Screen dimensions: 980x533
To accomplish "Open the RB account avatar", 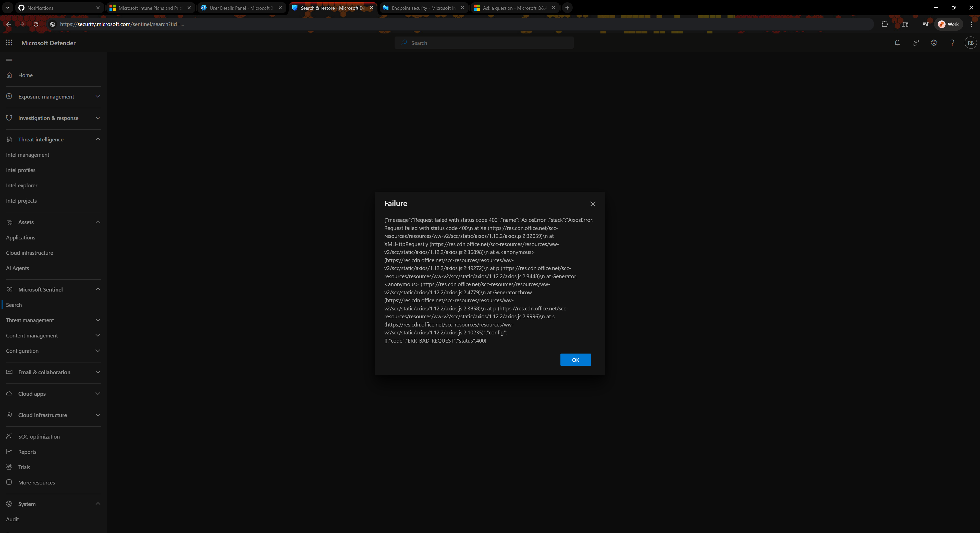I will 970,43.
